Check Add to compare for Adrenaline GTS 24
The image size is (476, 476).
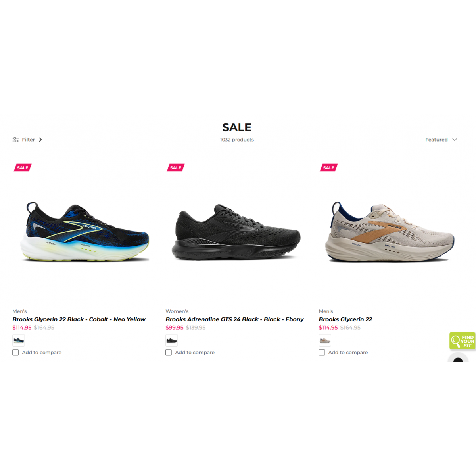click(x=169, y=353)
